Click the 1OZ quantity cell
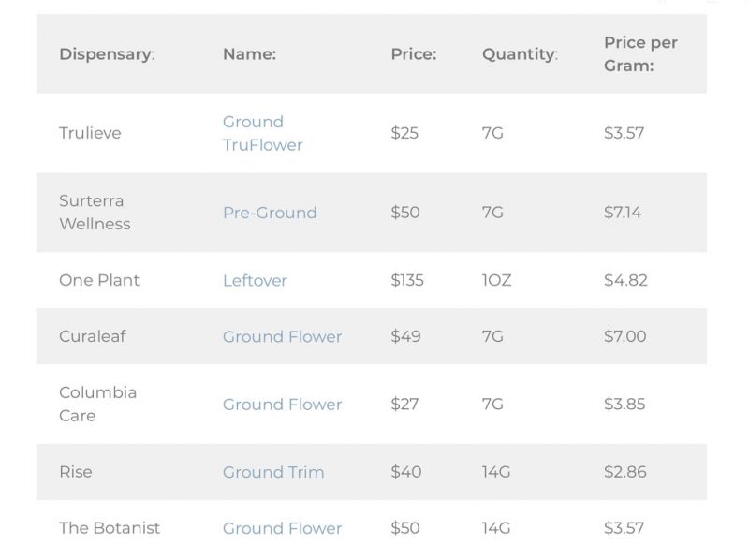The image size is (749, 560). point(497,280)
